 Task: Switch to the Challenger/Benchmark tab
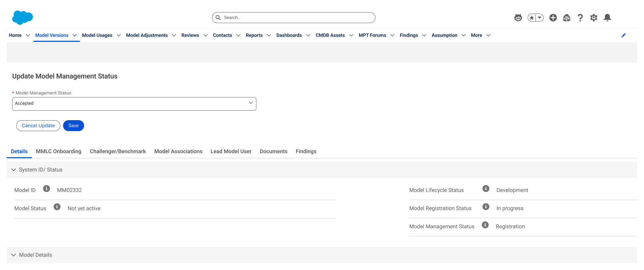pos(118,151)
